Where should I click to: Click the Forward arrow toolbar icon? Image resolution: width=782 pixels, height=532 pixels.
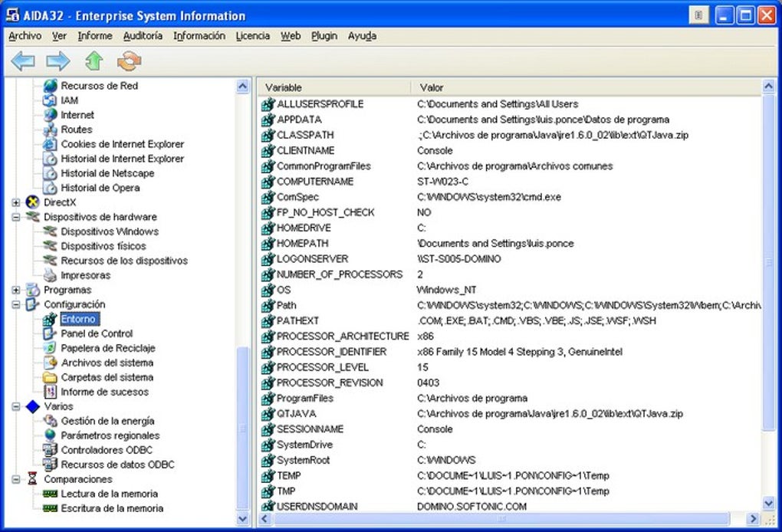click(x=58, y=61)
